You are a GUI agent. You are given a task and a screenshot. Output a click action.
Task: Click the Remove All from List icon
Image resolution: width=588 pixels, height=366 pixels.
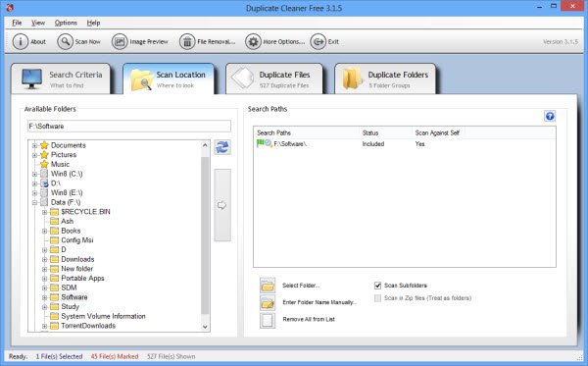268,321
